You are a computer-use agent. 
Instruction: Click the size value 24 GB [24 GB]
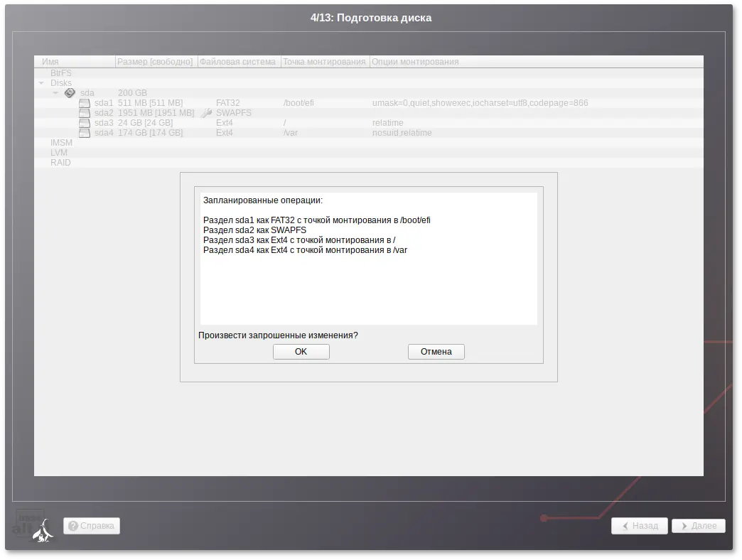tap(145, 122)
